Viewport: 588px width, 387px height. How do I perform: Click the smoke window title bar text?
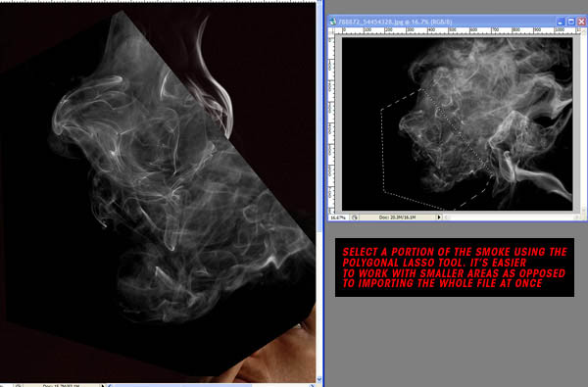[x=395, y=22]
